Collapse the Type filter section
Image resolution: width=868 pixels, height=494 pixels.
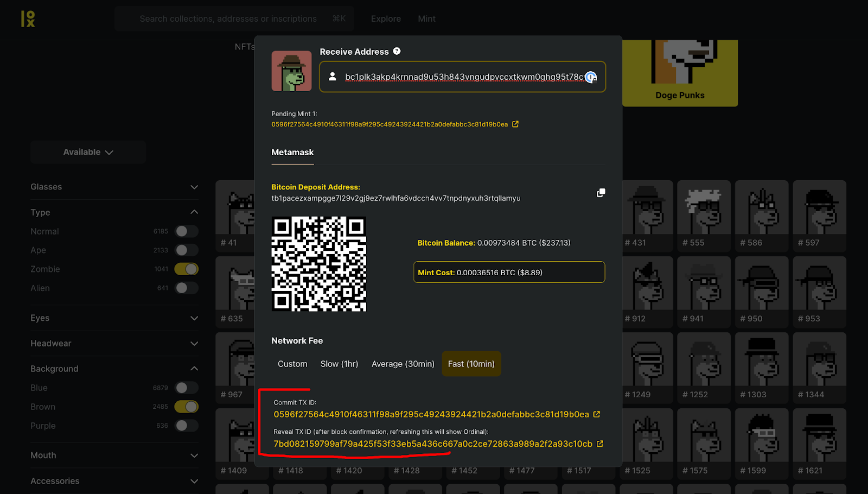(114, 212)
